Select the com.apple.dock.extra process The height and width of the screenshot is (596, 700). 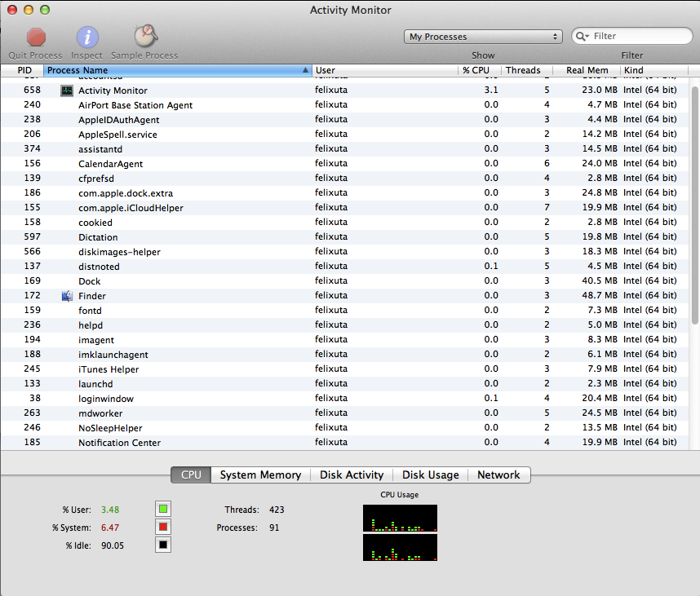[x=344, y=193]
